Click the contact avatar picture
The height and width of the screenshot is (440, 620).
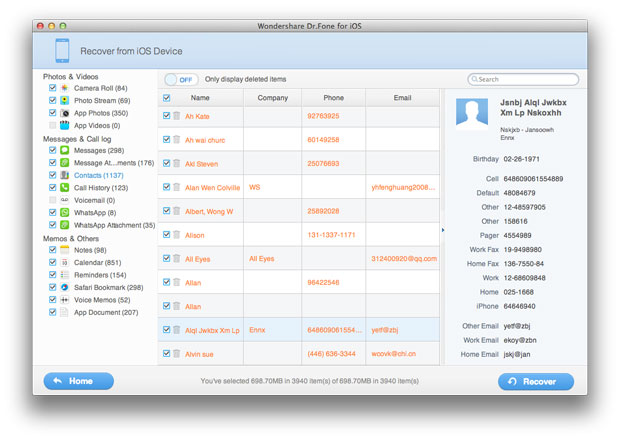click(x=472, y=114)
